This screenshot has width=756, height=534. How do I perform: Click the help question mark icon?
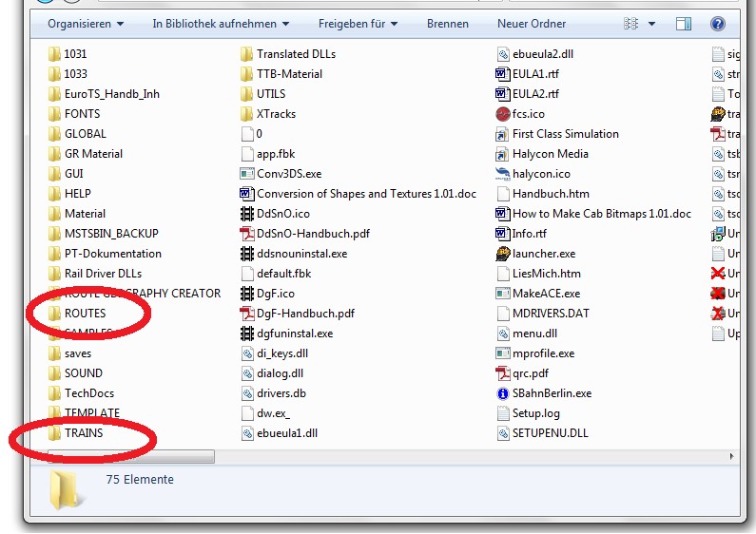coord(718,24)
